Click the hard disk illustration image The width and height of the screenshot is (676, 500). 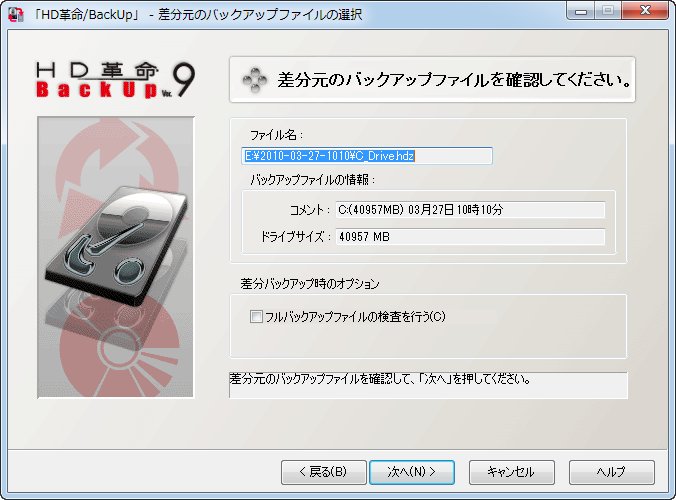coord(116,257)
